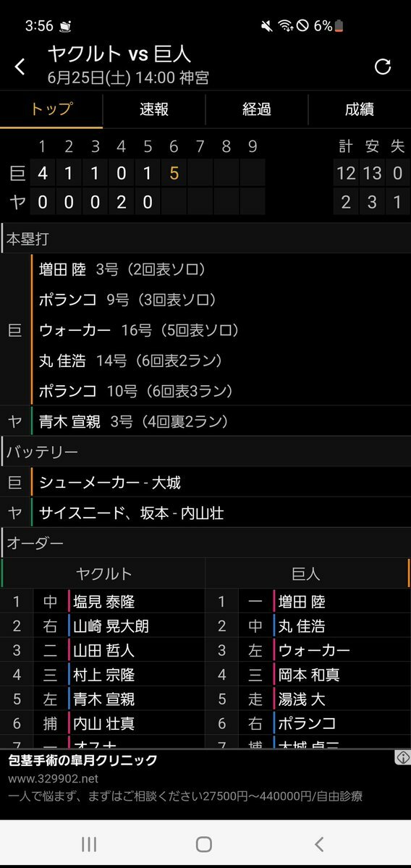Screen dimensions: 411x868
Task: Open ポランコ 10号 home run entry
Action: point(136,392)
